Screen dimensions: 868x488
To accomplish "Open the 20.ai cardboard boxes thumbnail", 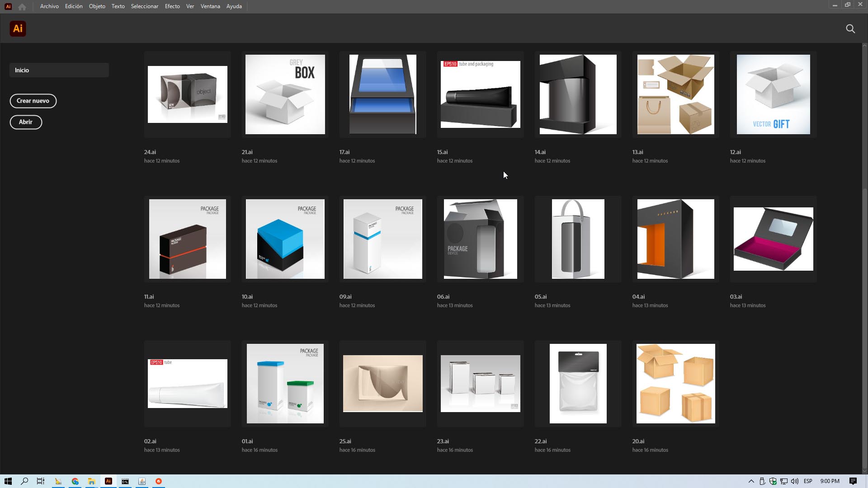I will point(675,384).
